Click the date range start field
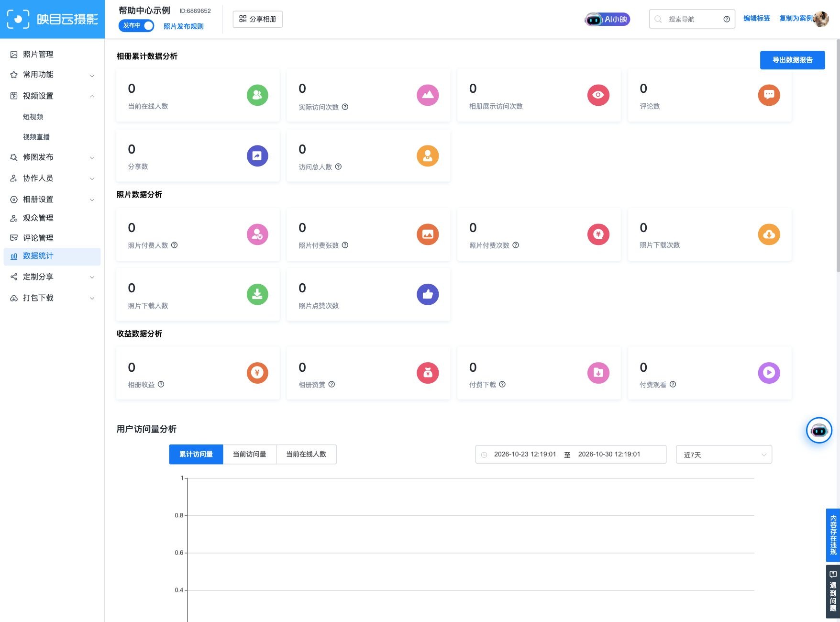Screen dimensions: 840x622 [x=525, y=454]
